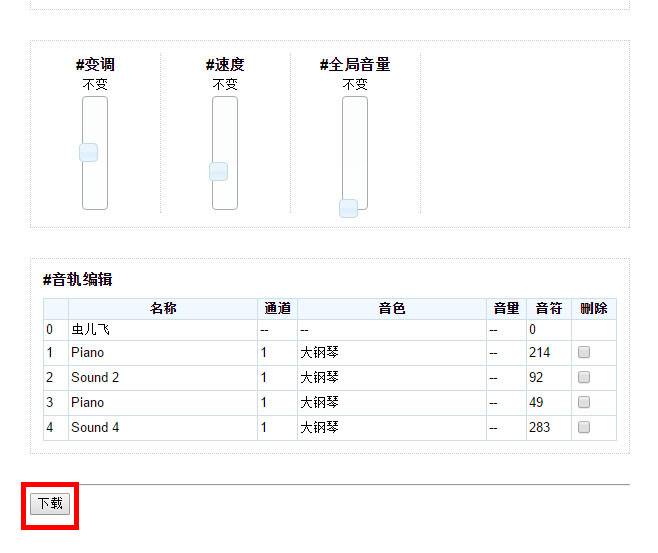Click the 名称 column header
Viewport: 658px width, 553px height.
tap(163, 309)
